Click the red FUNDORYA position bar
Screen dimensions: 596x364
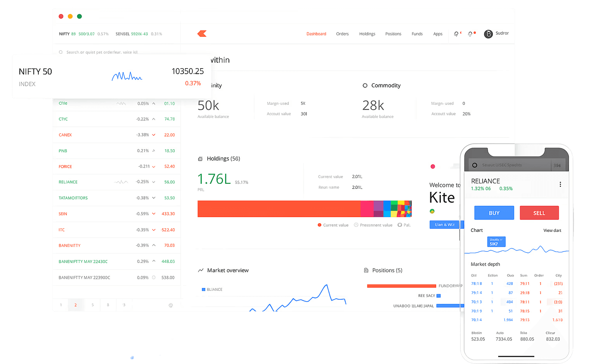click(402, 286)
